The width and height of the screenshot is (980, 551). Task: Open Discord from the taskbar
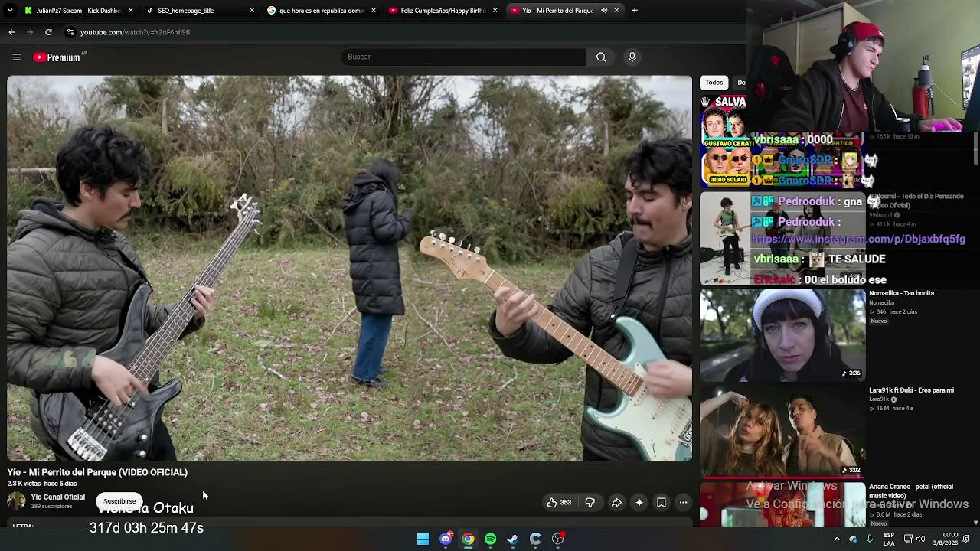tap(446, 540)
